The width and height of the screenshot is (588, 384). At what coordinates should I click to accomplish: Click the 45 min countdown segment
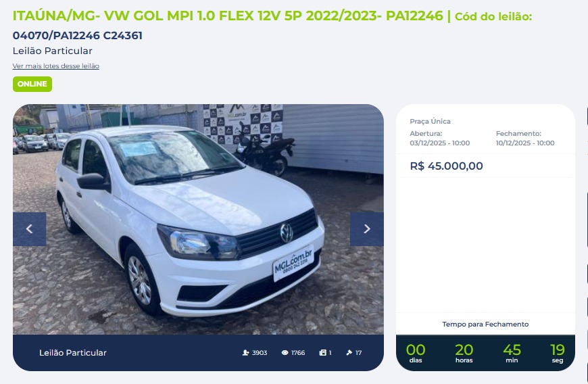click(512, 354)
